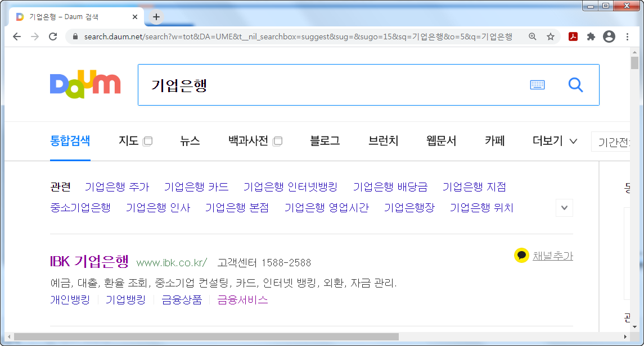Click related search 기업은행 인사
644x346 pixels.
click(158, 208)
